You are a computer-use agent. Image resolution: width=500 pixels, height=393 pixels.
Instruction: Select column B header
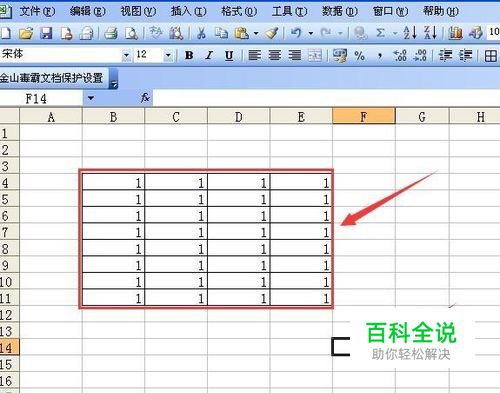tap(113, 117)
